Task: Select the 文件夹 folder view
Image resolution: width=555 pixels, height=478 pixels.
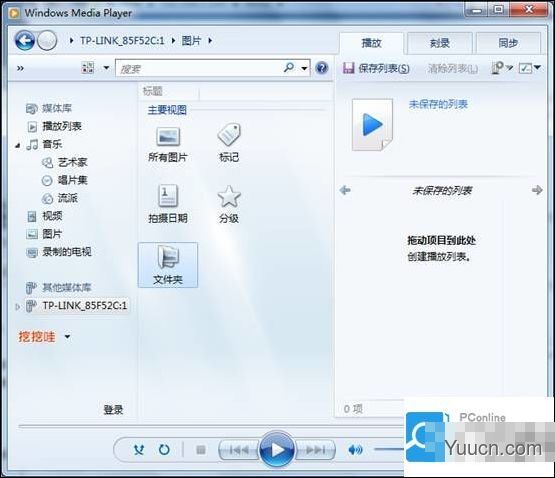Action: (168, 264)
